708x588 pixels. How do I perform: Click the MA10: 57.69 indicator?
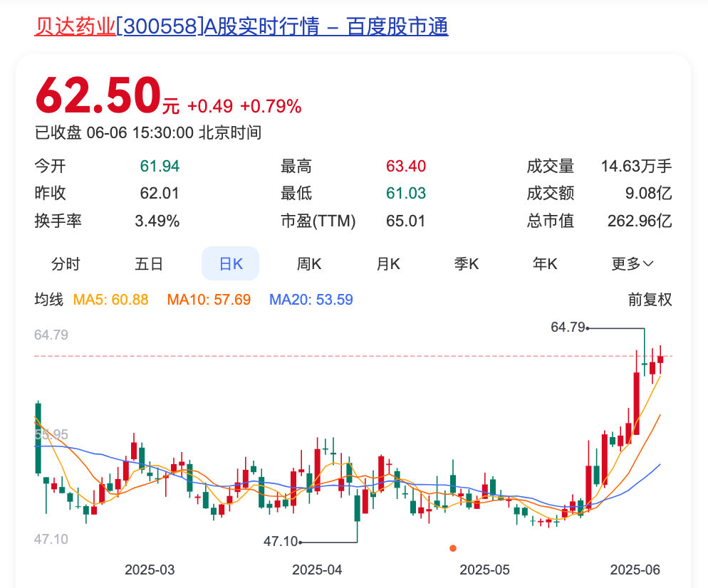pyautogui.click(x=209, y=300)
